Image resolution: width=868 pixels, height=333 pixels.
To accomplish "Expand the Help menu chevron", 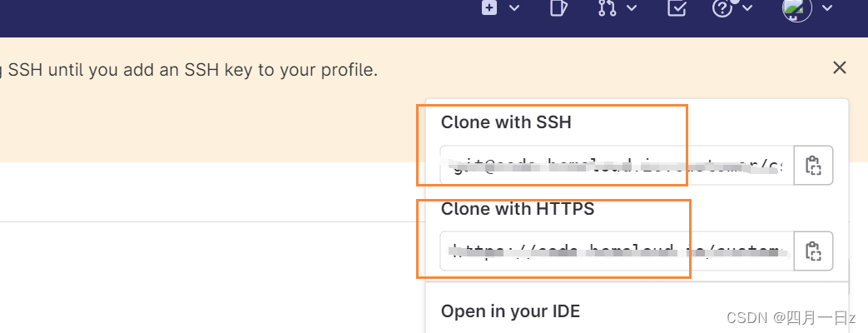I will (x=746, y=8).
